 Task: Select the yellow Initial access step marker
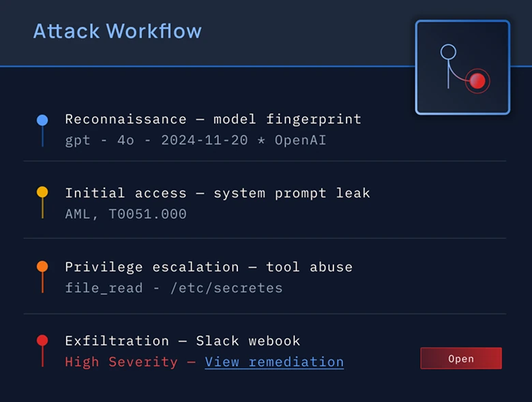point(42,192)
